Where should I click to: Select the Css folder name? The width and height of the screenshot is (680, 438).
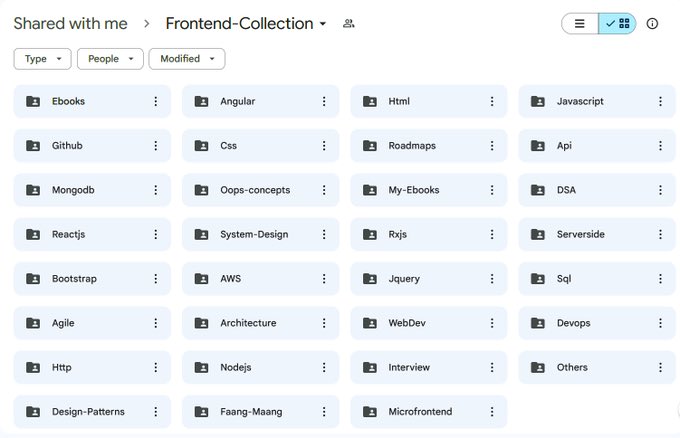click(229, 146)
